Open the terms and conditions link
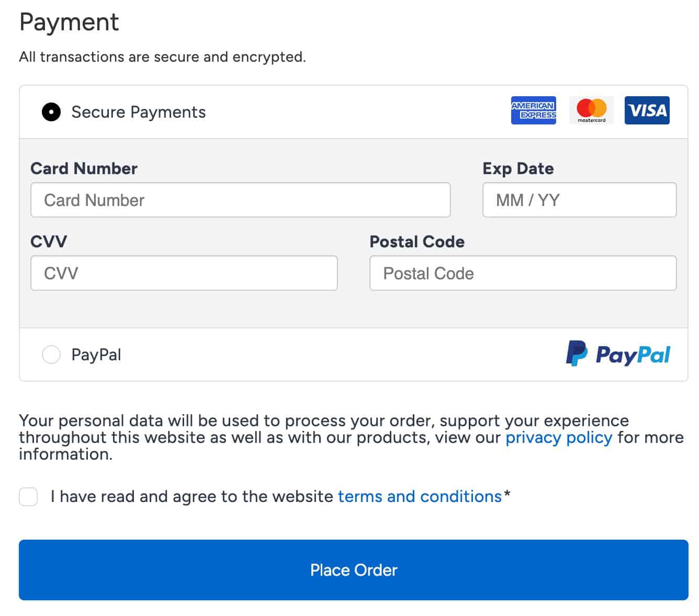699x616 pixels. pyautogui.click(x=420, y=496)
